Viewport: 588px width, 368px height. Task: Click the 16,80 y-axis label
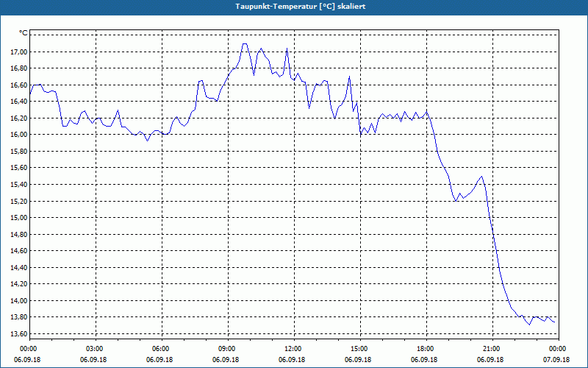[18, 68]
